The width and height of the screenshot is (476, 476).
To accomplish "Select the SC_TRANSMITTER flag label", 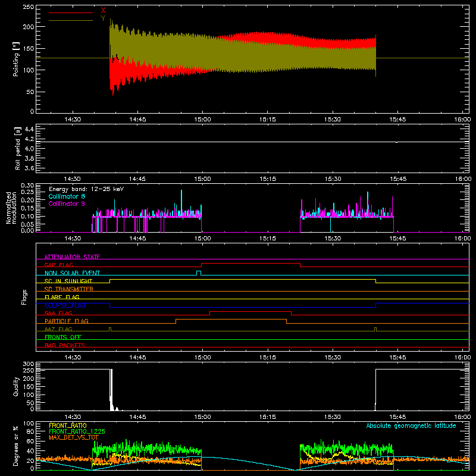I will (x=69, y=289).
